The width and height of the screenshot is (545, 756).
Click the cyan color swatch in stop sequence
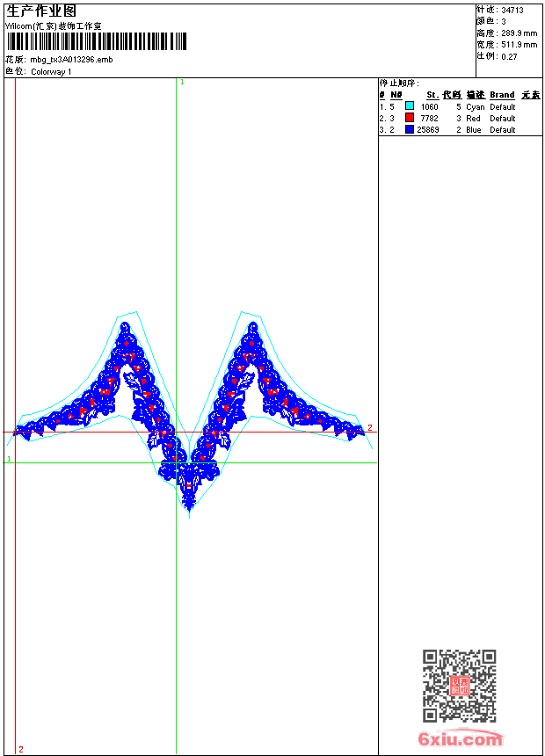tap(410, 106)
